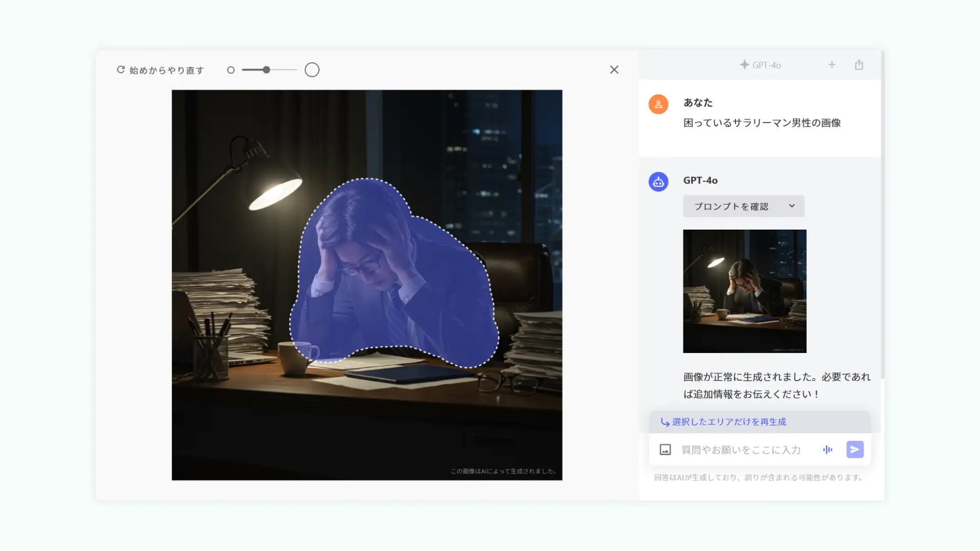Image resolution: width=980 pixels, height=551 pixels.
Task: Adjust the brush size slider
Action: [266, 70]
